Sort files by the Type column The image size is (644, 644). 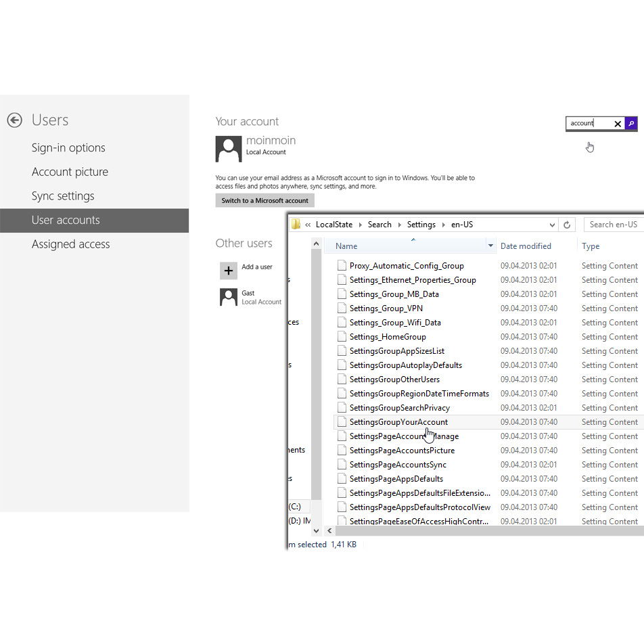pos(591,246)
